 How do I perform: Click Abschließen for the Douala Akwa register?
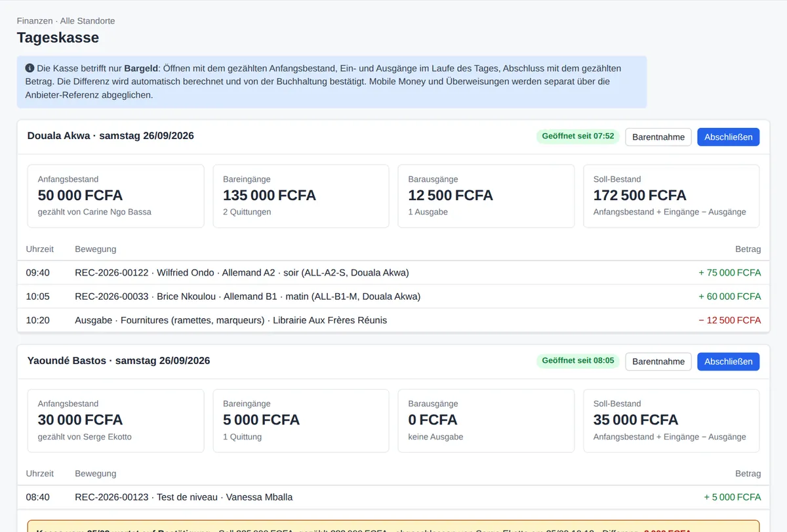coord(728,137)
